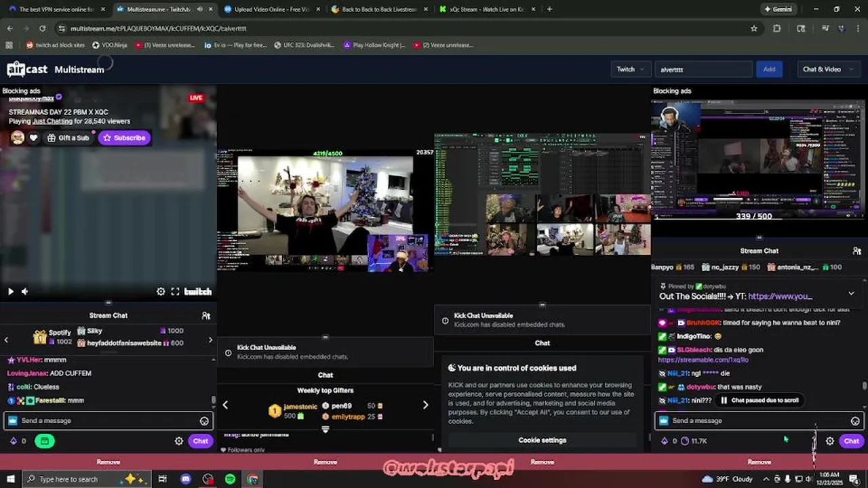Viewport: 868px width, 488px height.
Task: Open left chat settings gear
Action: (x=179, y=441)
